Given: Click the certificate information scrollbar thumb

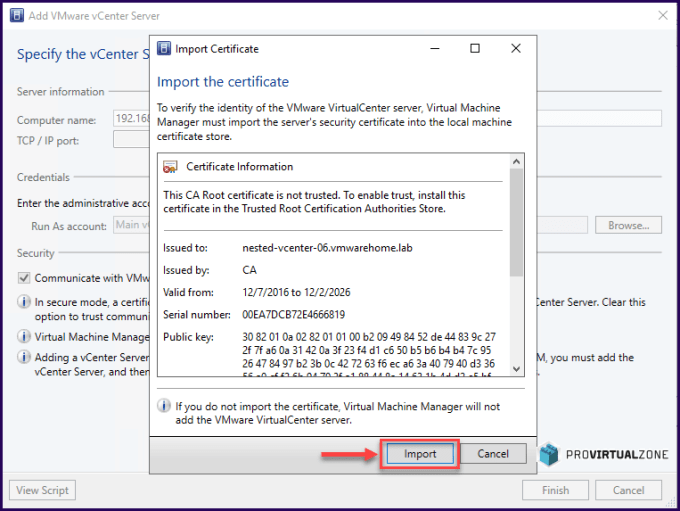Looking at the screenshot, I should coord(516,223).
